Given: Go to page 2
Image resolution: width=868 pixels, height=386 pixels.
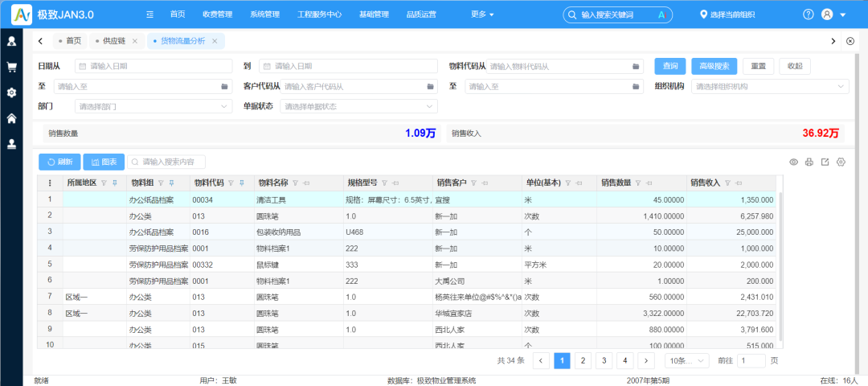Looking at the screenshot, I should 583,360.
